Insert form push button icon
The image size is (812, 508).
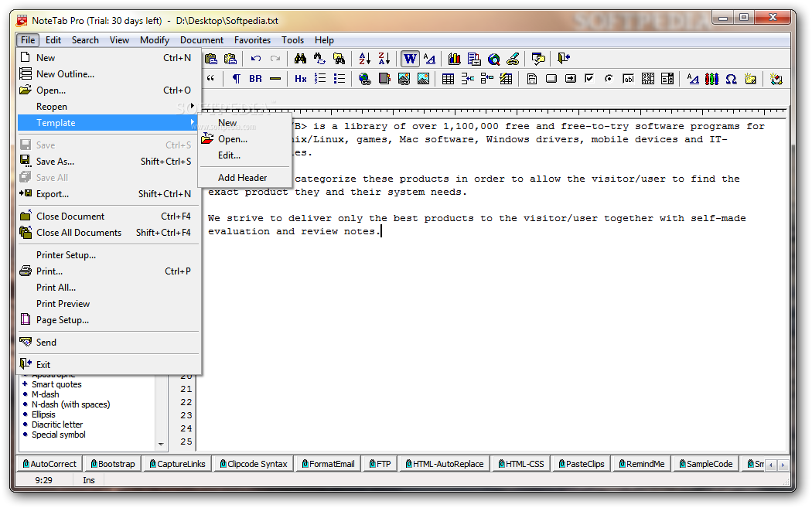point(551,79)
